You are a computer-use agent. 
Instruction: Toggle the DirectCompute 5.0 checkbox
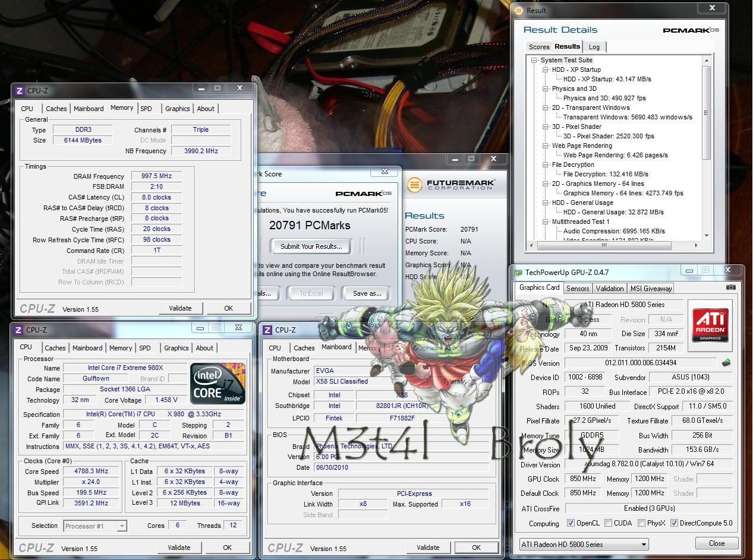[x=674, y=523]
